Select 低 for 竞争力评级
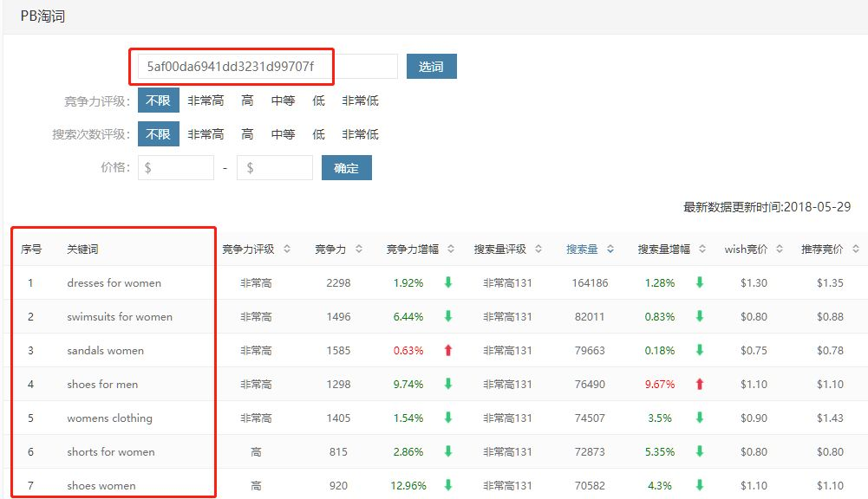 pyautogui.click(x=318, y=100)
